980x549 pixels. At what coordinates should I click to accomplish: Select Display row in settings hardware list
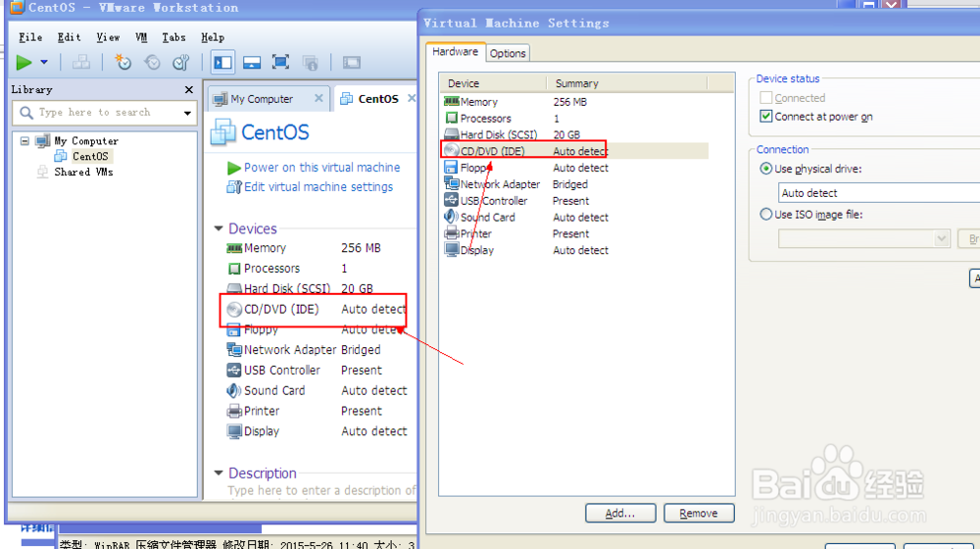coord(575,250)
